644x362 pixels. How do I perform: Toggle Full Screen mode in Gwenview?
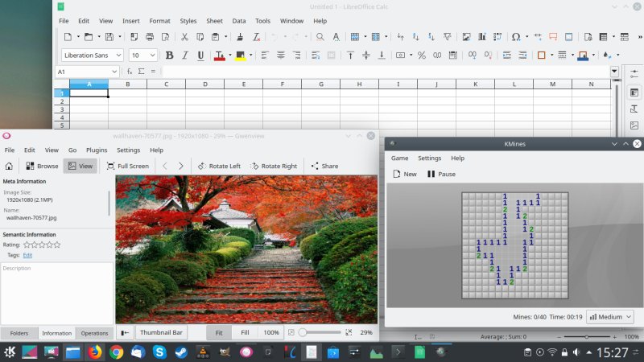(127, 166)
